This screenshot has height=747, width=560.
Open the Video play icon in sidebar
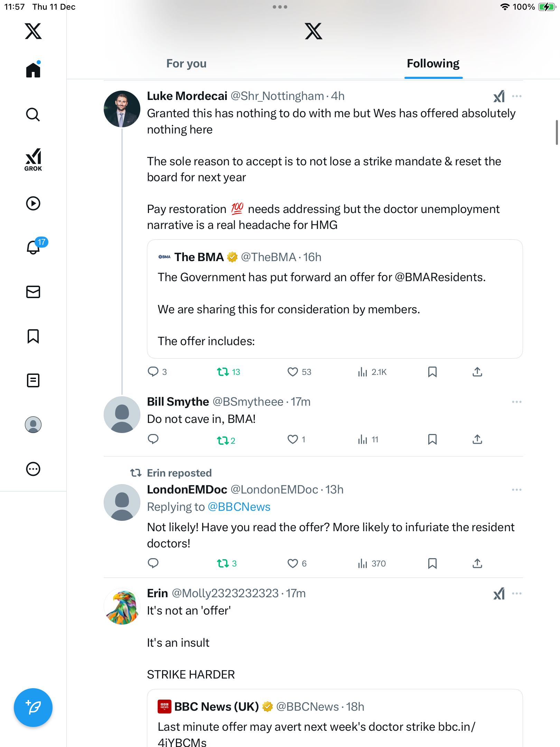(x=33, y=203)
